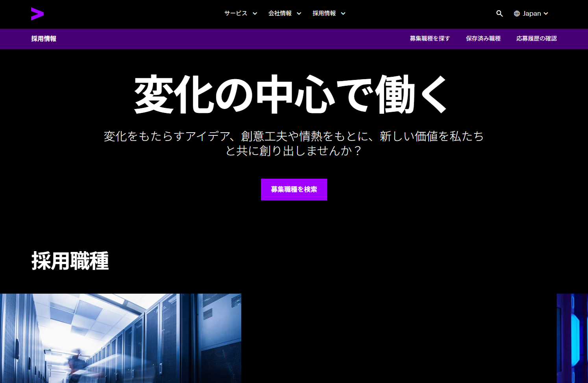Click the Accenture logo
The image size is (588, 383).
click(37, 14)
